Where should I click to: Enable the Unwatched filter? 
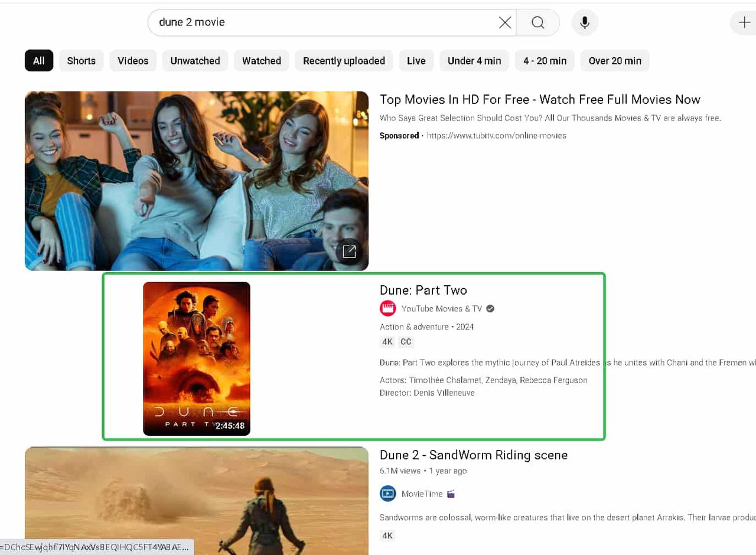tap(195, 61)
